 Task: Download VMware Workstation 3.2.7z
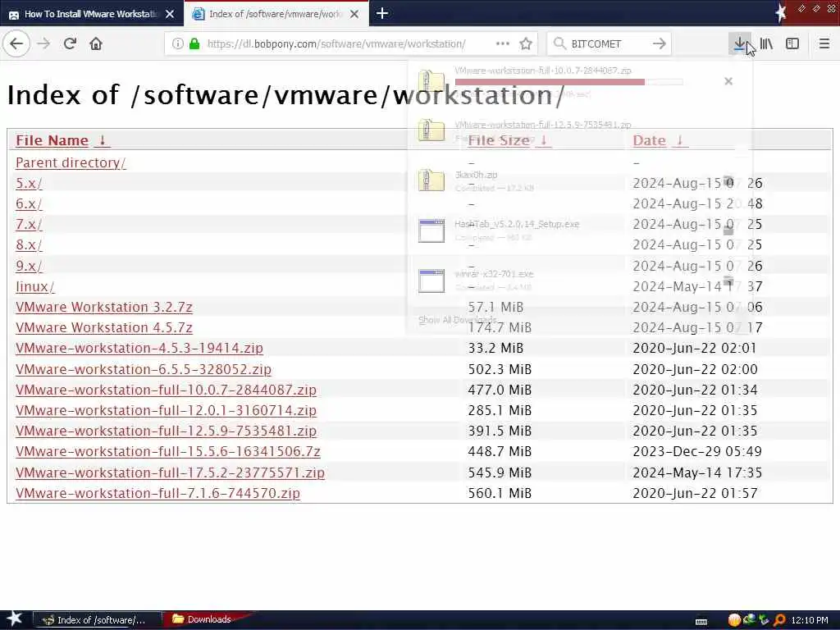(104, 307)
